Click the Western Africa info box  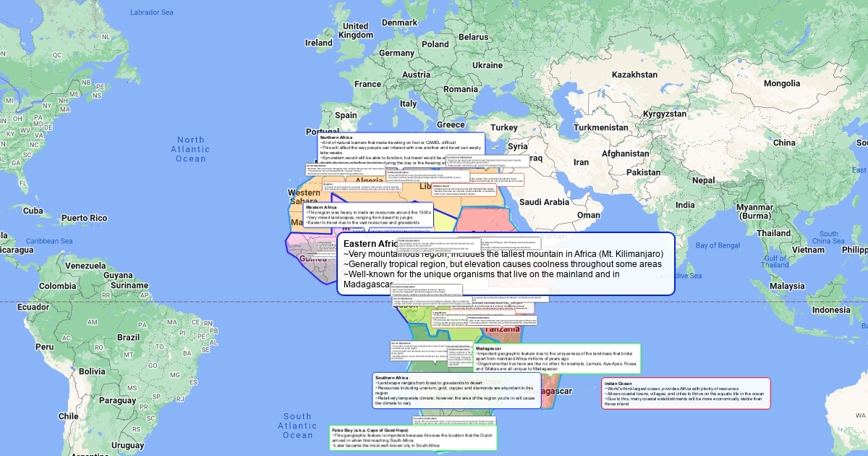[368, 215]
